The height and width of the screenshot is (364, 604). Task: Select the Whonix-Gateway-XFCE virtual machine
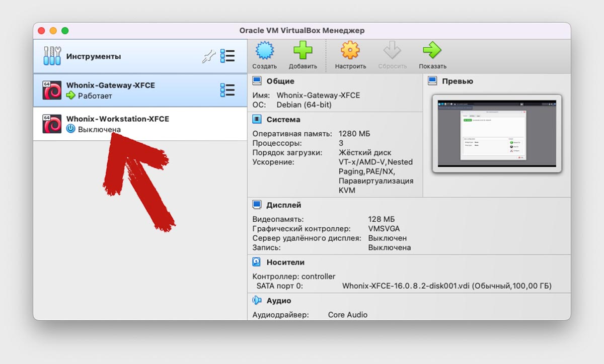(140, 90)
